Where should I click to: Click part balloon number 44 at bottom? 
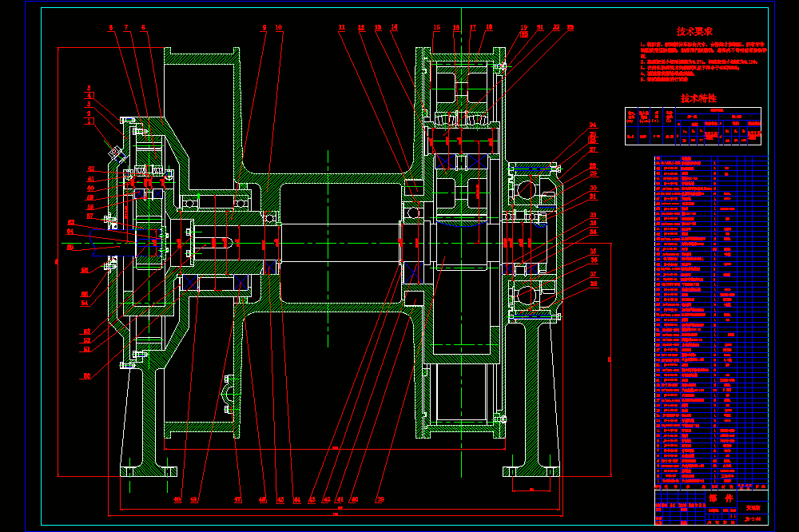pos(296,500)
